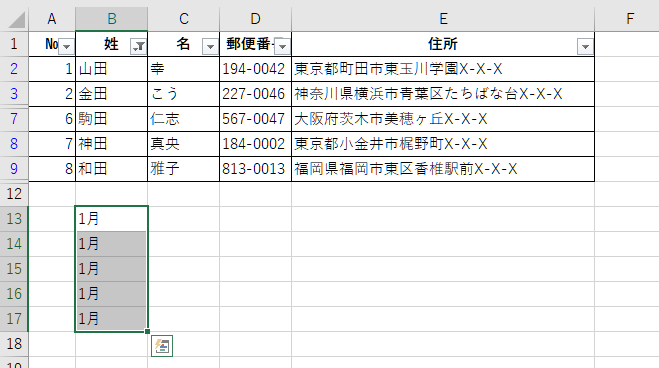
Task: Click the cell containing 山田
Action: 111,69
